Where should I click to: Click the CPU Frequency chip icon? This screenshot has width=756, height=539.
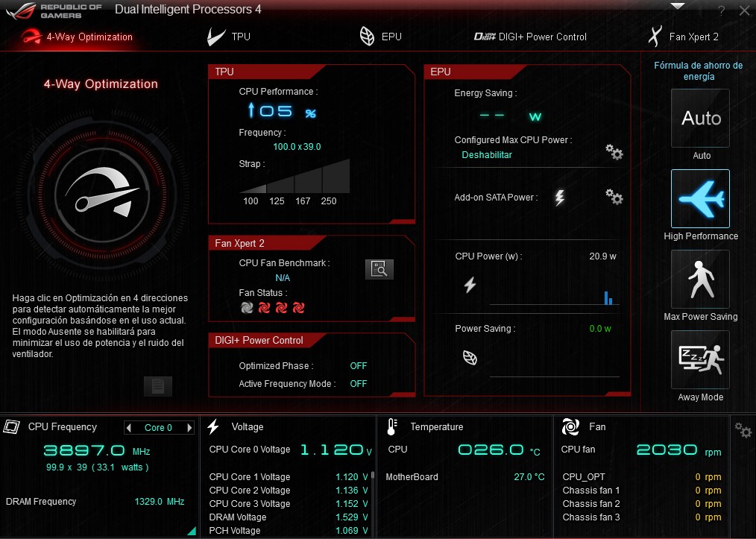[12, 426]
